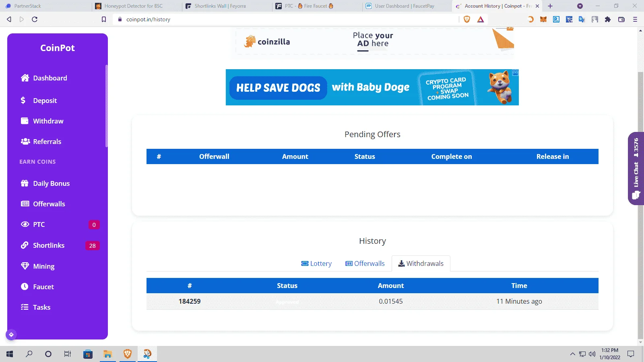
Task: Switch to FaucetPay User Dashboard tab
Action: 407,6
